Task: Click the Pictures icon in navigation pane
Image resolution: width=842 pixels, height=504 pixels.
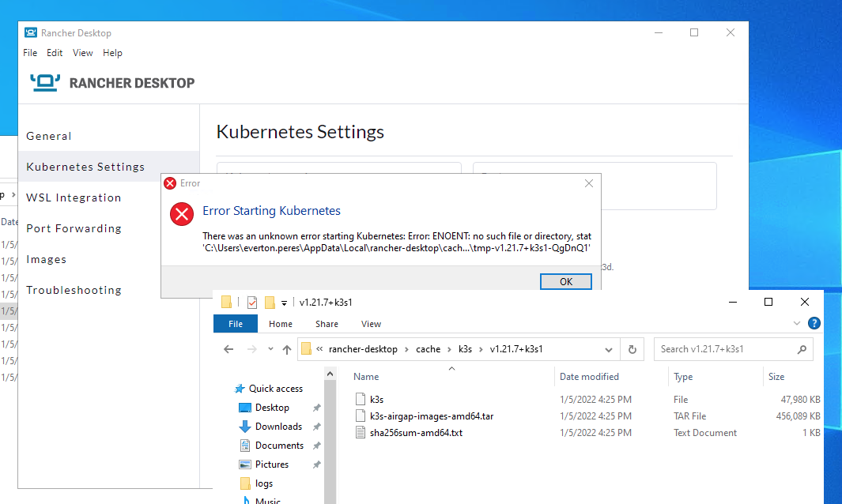Action: coord(245,465)
